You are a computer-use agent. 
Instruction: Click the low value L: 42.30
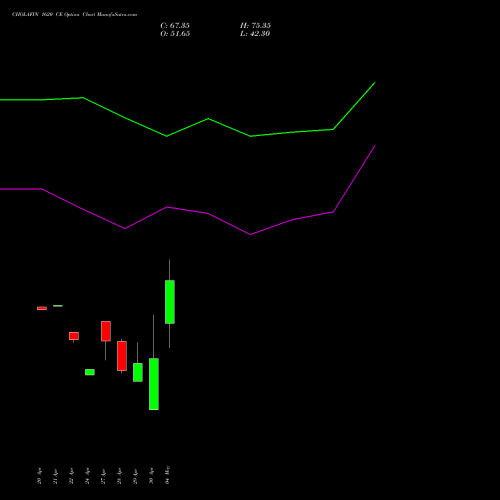[x=255, y=34]
